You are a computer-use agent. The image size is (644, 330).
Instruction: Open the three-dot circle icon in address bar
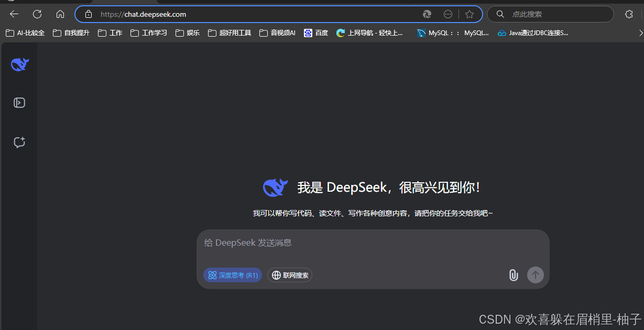click(448, 14)
